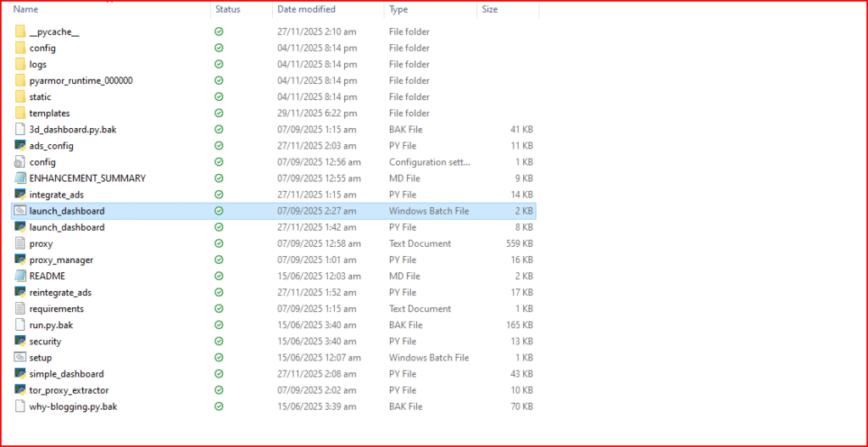Sort files by the Type column header
Image resolution: width=868 pixels, height=447 pixels.
coord(398,9)
